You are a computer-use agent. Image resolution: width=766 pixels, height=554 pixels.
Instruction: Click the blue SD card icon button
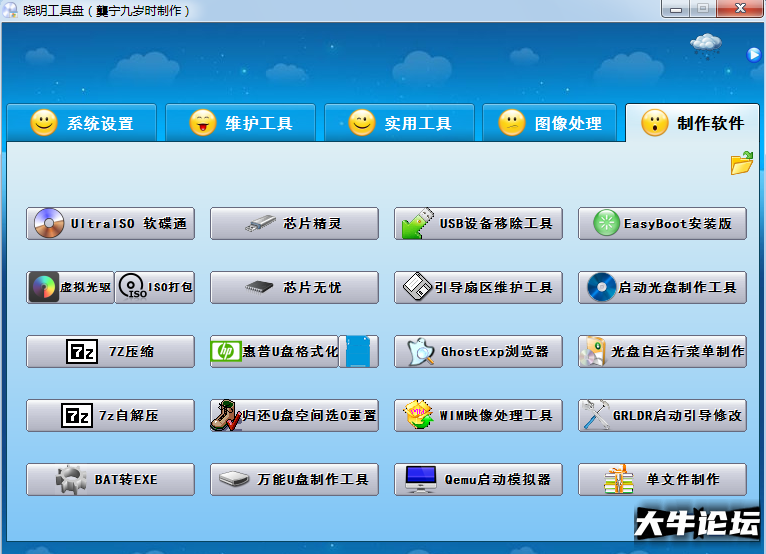[x=359, y=351]
